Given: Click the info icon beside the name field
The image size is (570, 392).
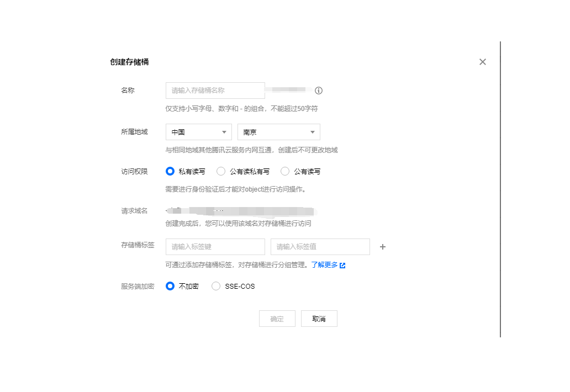Looking at the screenshot, I should click(x=319, y=91).
